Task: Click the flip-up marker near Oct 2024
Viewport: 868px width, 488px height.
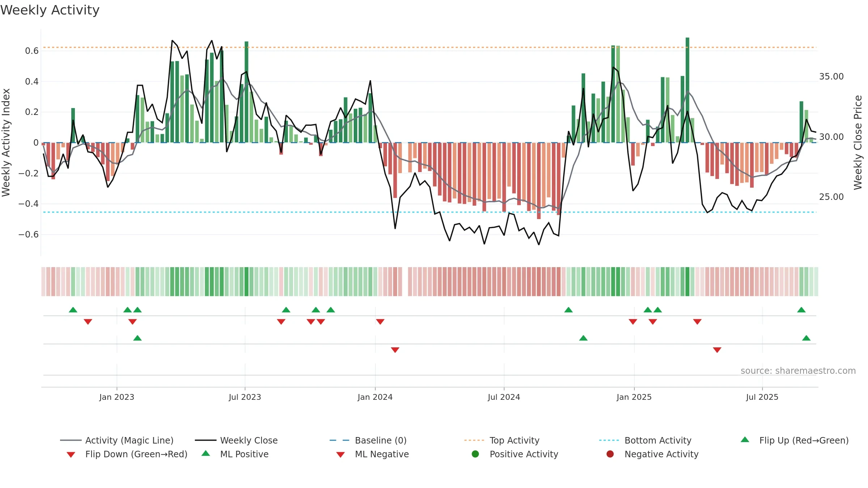Action: click(569, 310)
